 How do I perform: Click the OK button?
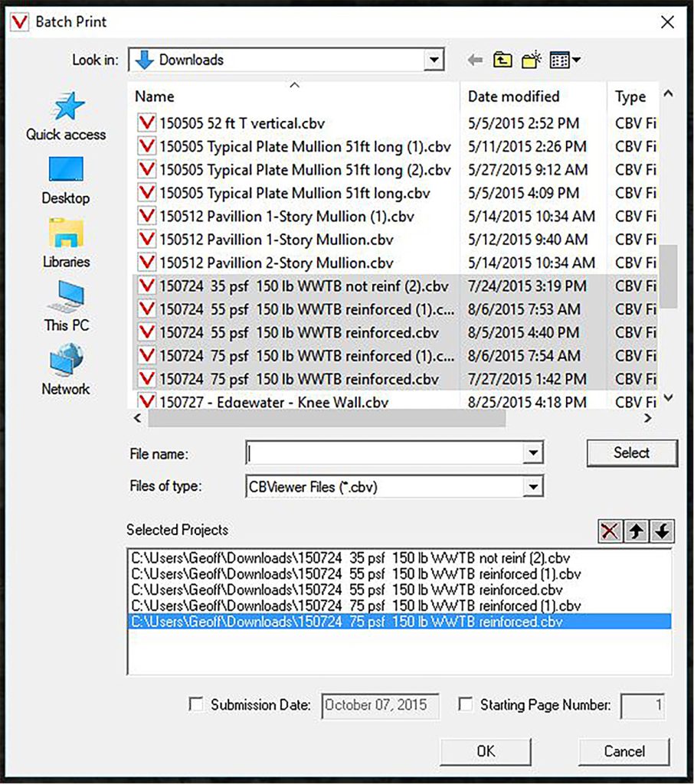[486, 751]
